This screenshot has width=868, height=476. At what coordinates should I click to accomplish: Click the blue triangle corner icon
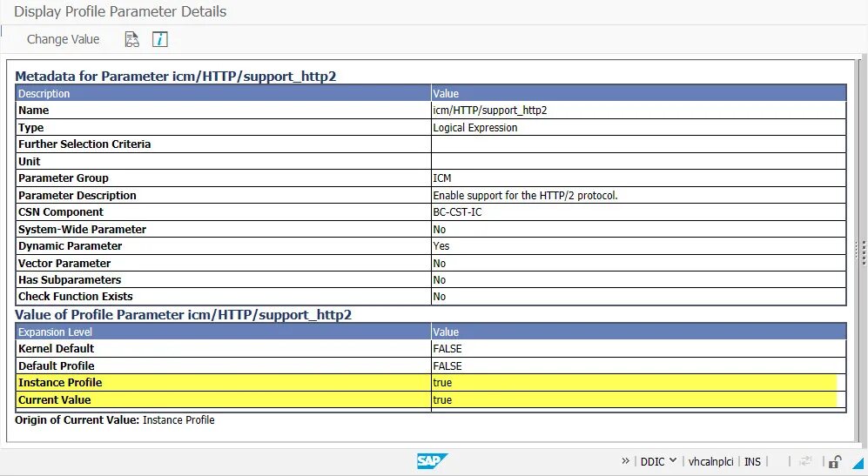[x=858, y=463]
